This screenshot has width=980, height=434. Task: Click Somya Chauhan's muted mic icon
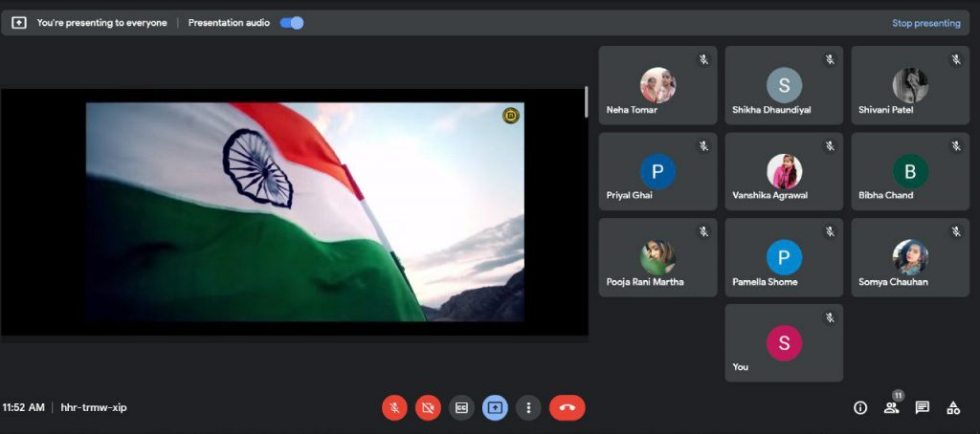tap(956, 231)
